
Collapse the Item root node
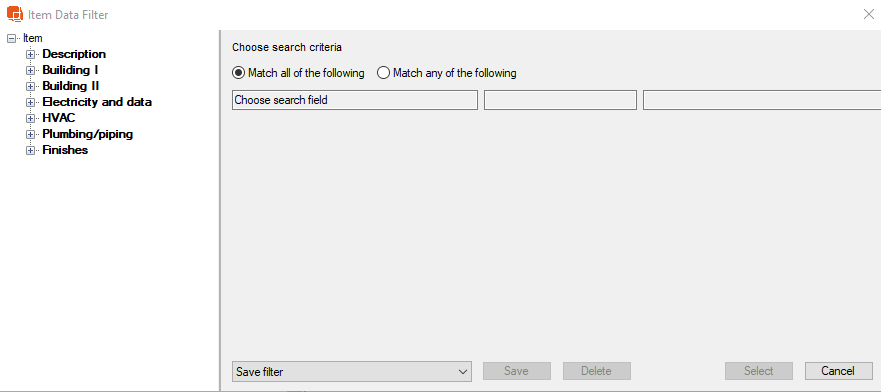(11, 39)
